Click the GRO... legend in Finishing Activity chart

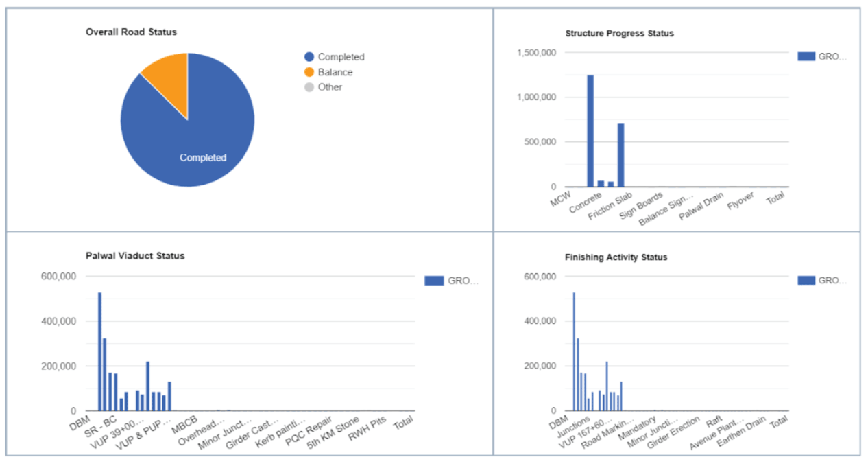tap(822, 280)
